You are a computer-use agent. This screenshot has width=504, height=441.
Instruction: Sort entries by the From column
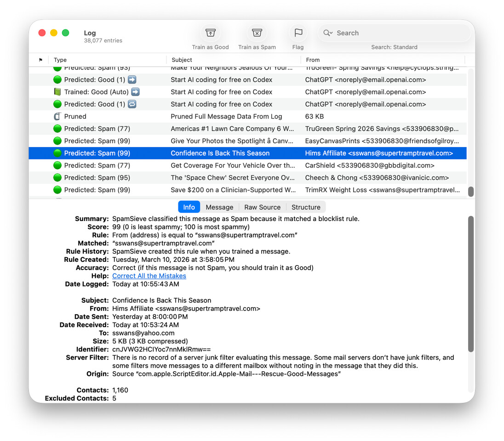382,60
